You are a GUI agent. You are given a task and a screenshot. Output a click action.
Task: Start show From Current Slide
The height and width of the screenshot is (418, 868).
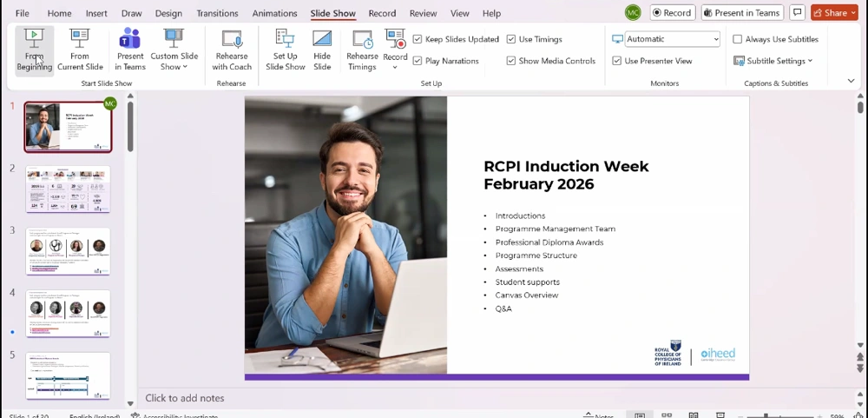tap(80, 50)
